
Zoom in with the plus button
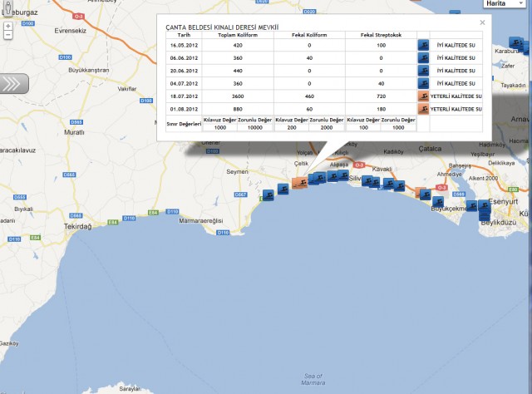[7, 26]
